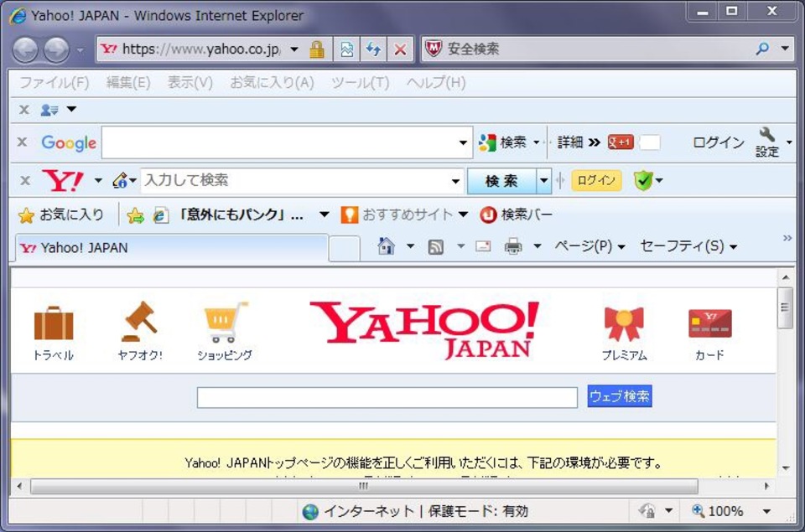Click the Yahoo page web search text box
The width and height of the screenshot is (805, 532).
click(x=387, y=398)
